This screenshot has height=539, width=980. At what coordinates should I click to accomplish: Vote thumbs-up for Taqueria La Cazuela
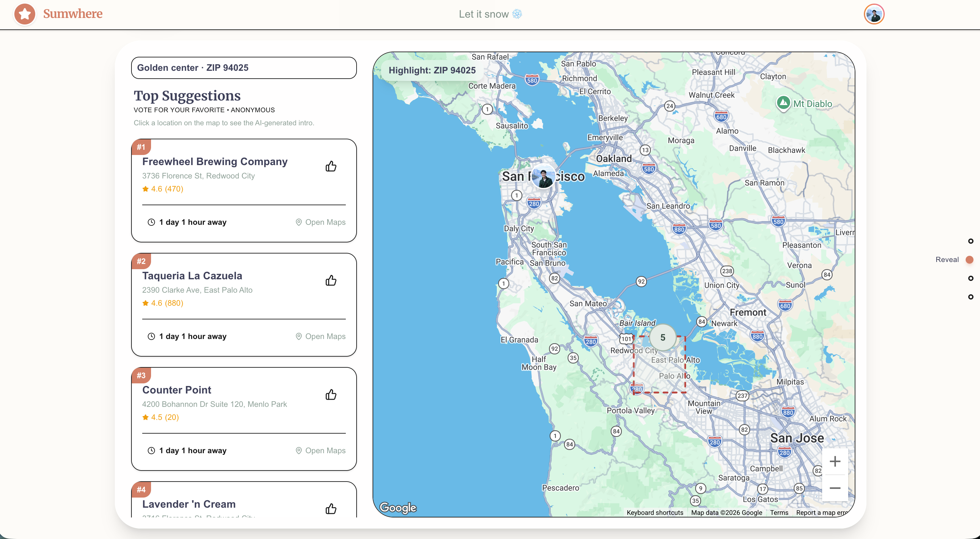click(x=330, y=280)
